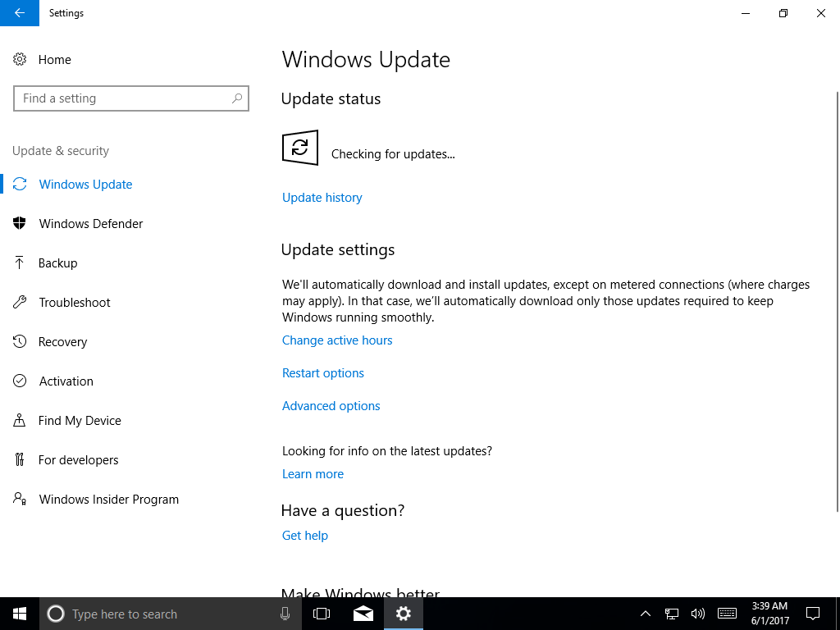Open the touch keyboard from tray
Viewport: 840px width, 630px height.
(727, 614)
